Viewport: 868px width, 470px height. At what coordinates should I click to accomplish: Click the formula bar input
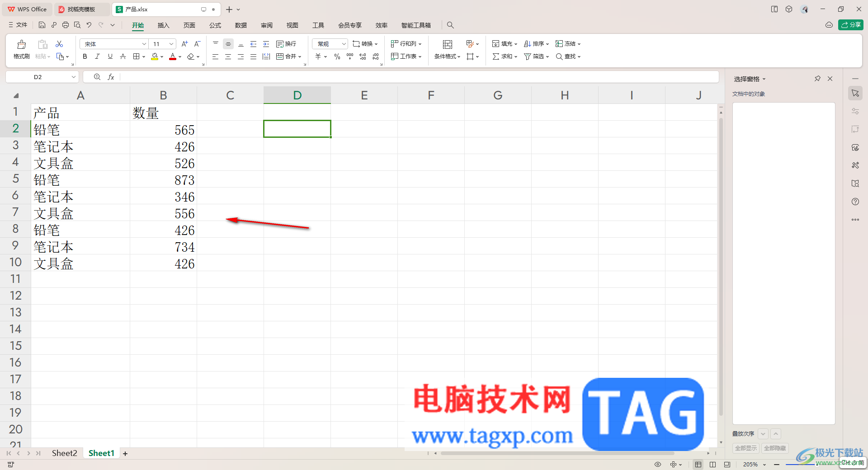coord(418,77)
